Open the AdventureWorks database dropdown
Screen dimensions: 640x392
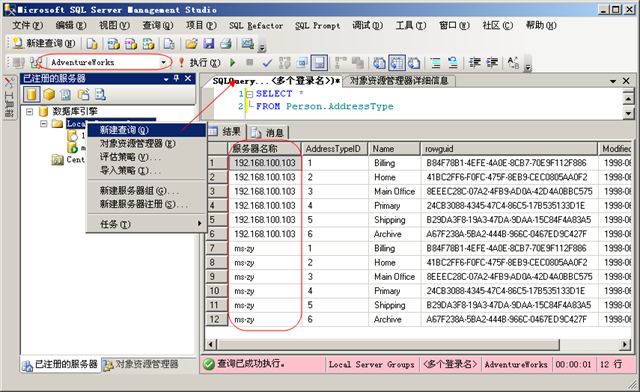point(163,62)
